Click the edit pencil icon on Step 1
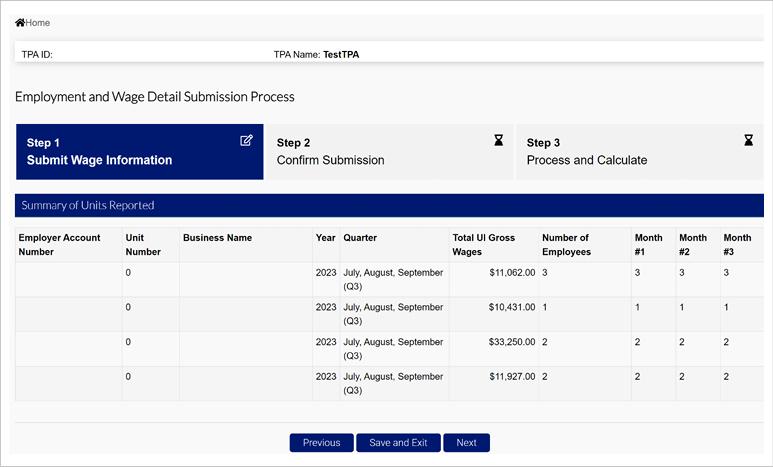The width and height of the screenshot is (773, 467). pos(247,141)
